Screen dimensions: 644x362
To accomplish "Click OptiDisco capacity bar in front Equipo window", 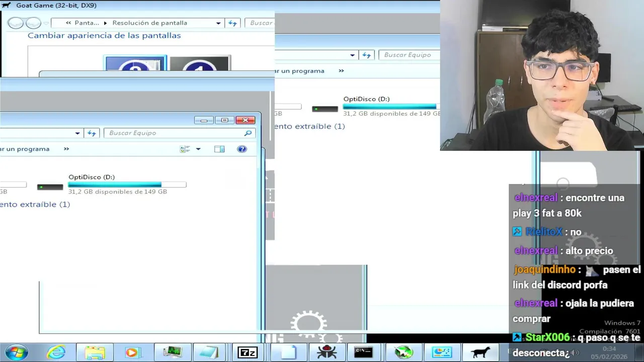I will (x=127, y=185).
